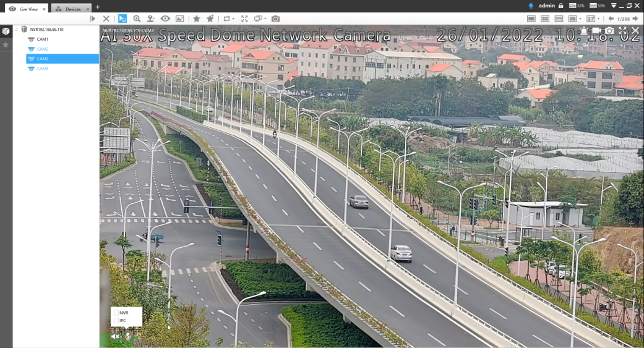The image size is (644, 348).
Task: Click the alarm bell icon on video
Action: point(583,31)
